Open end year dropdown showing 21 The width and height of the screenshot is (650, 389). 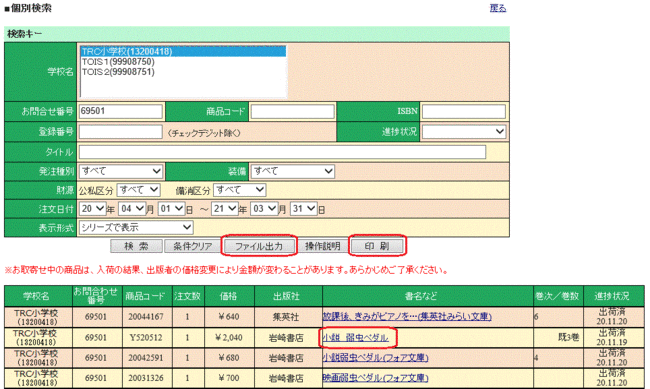point(225,209)
